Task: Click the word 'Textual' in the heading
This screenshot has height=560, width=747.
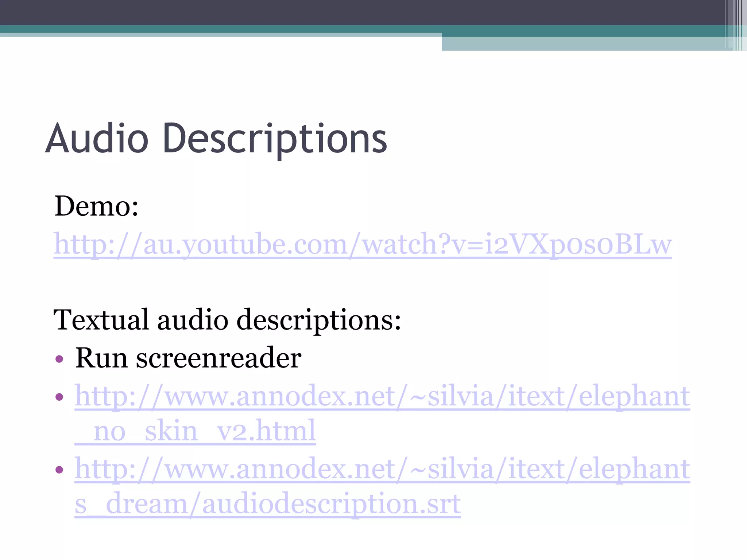Action: (x=101, y=320)
